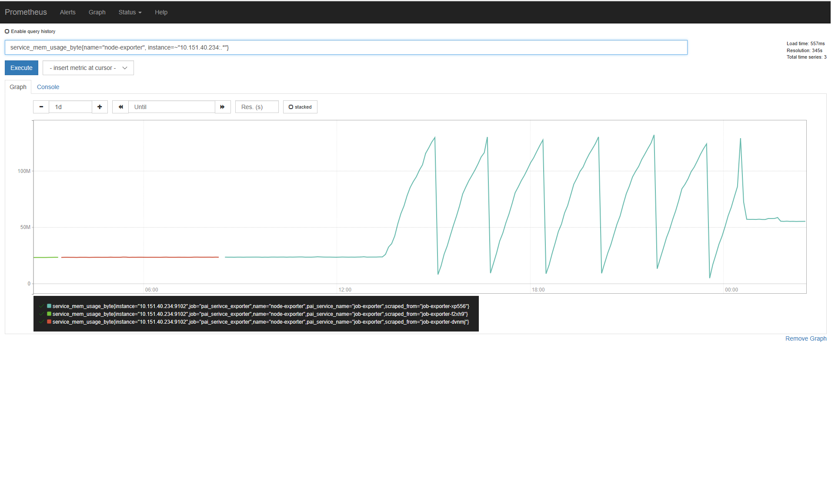Viewport: 835px width, 504px height.
Task: Expand the Status menu in navbar
Action: click(x=130, y=12)
